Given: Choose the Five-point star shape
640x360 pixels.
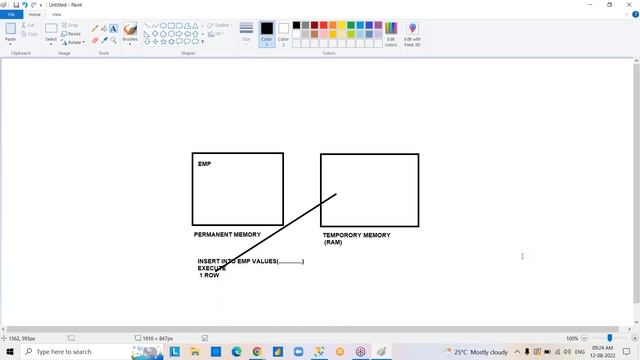Looking at the screenshot, I should tap(163, 42).
